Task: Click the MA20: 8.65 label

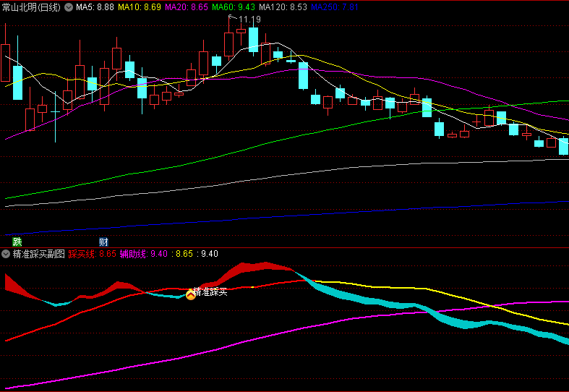Action: [x=187, y=7]
